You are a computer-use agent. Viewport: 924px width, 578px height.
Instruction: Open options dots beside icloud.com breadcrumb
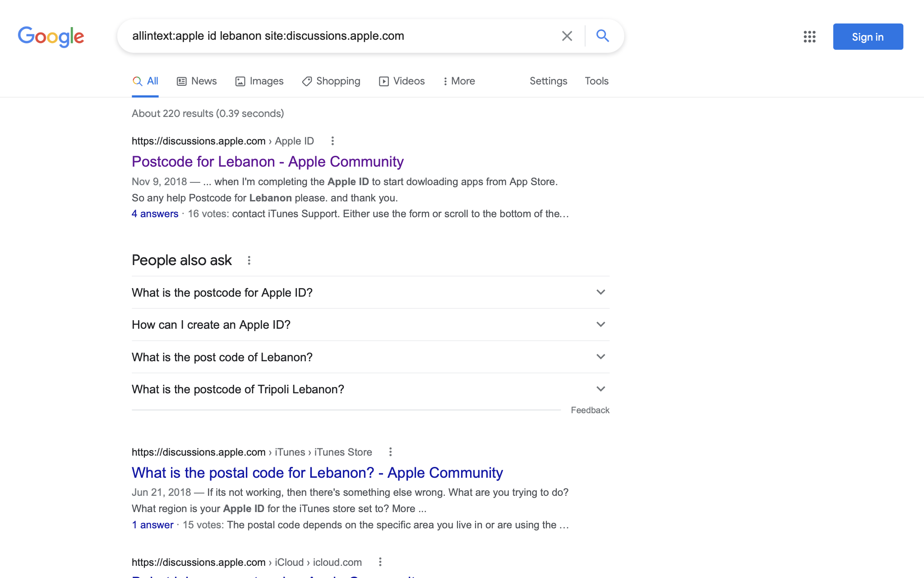pyautogui.click(x=380, y=562)
